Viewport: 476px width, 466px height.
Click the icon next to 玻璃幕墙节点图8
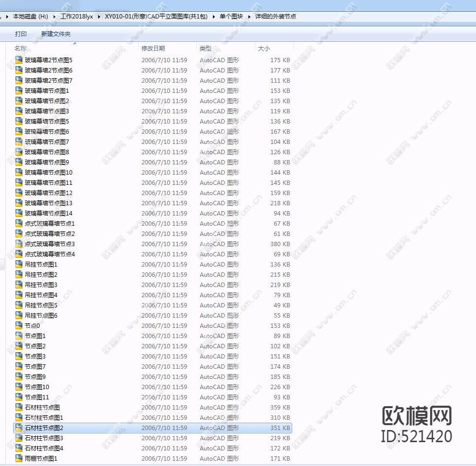point(19,152)
